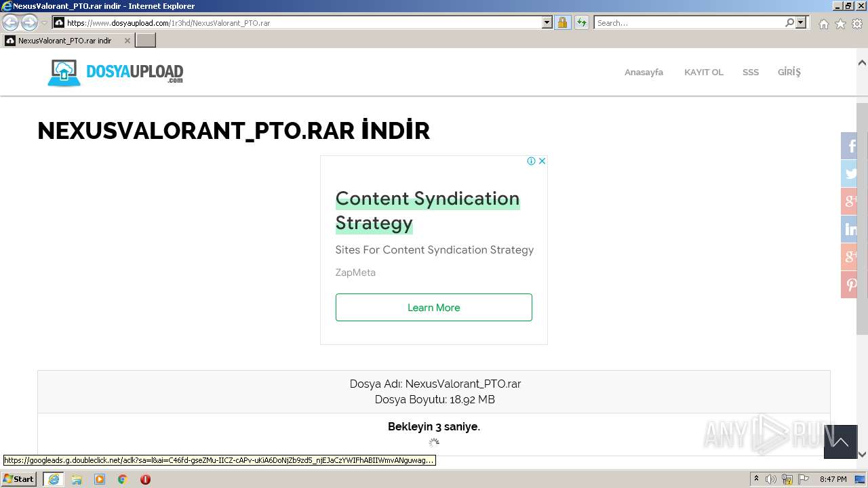Image resolution: width=868 pixels, height=488 pixels.
Task: Click the search magnifier icon
Action: click(x=789, y=22)
